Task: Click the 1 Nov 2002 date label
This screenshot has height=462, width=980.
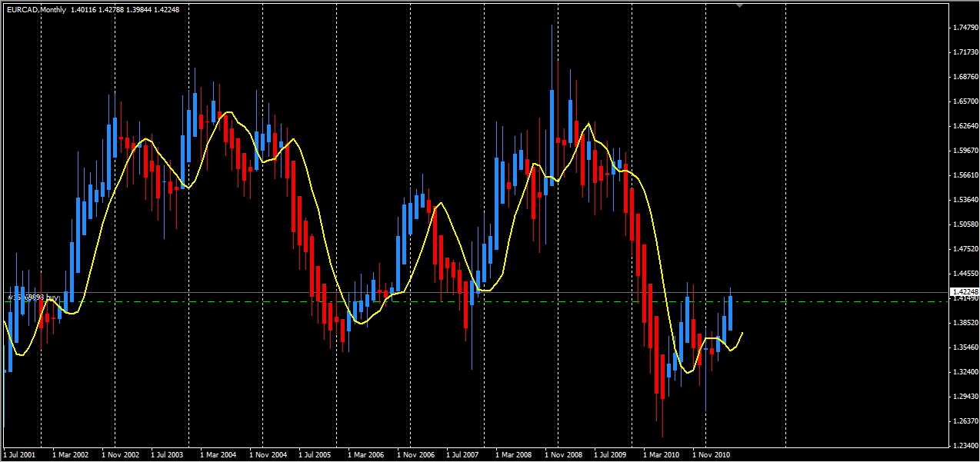Action: tap(120, 454)
